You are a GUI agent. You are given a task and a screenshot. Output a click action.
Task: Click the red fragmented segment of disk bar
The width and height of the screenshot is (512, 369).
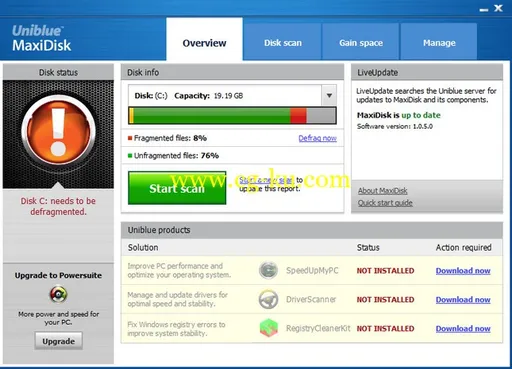click(x=298, y=116)
